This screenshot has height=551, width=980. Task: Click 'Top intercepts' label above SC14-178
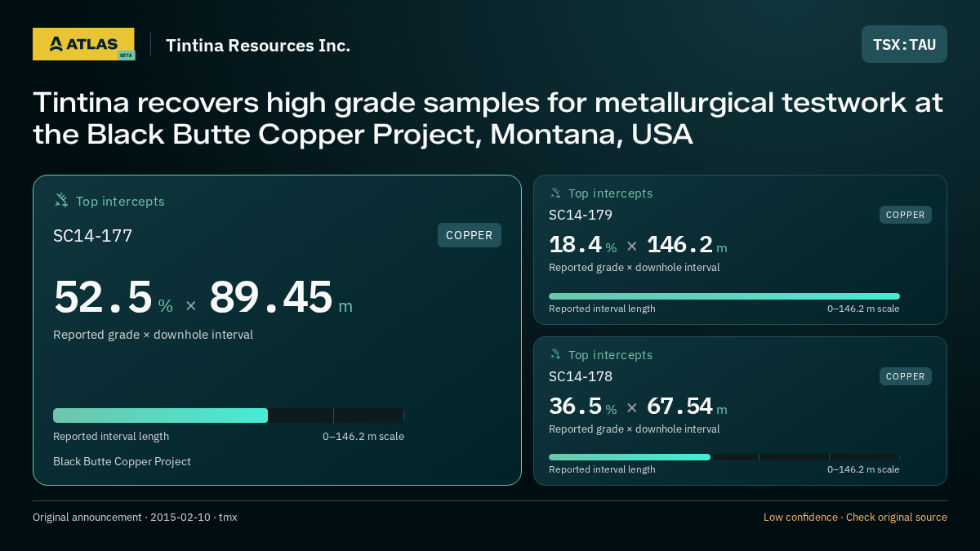[610, 355]
